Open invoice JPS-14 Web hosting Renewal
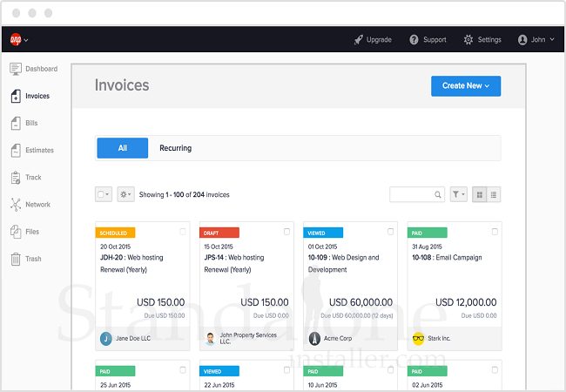 click(x=234, y=263)
